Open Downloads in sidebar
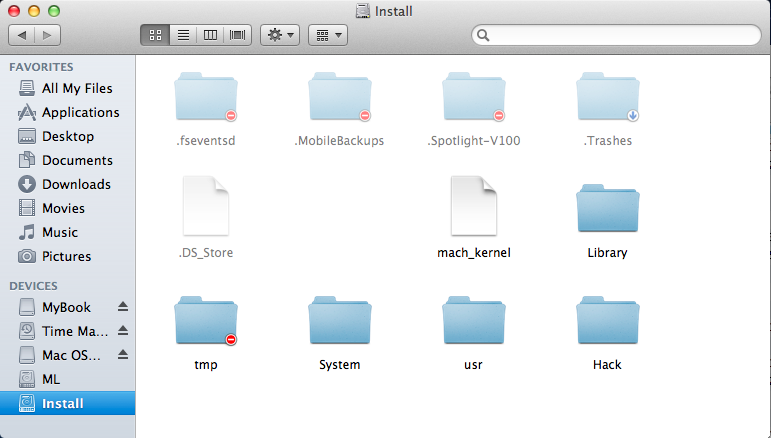 coord(67,184)
